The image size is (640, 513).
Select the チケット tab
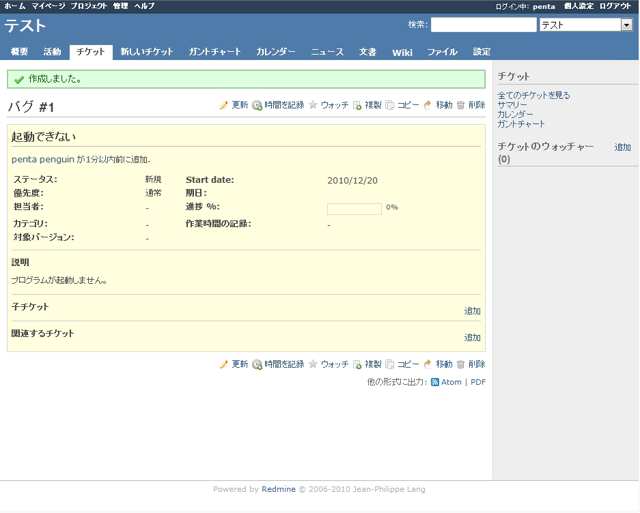click(91, 52)
